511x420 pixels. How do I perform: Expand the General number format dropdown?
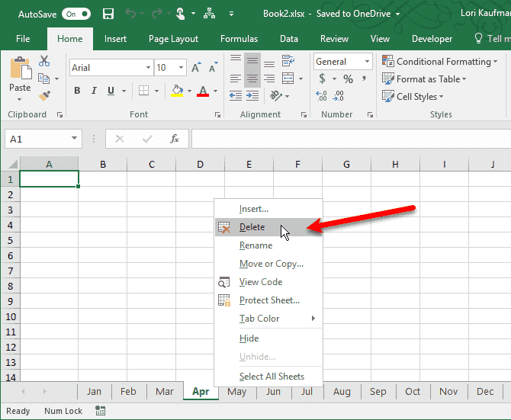367,62
